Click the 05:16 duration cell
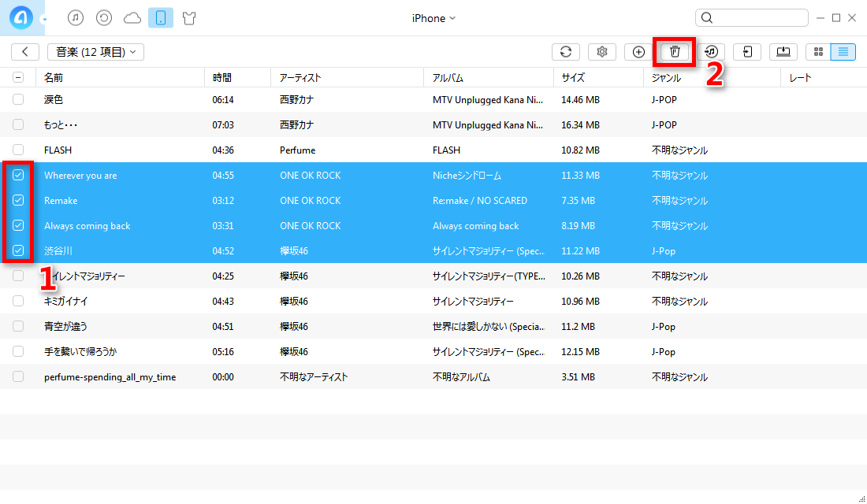867x504 pixels. 223,351
